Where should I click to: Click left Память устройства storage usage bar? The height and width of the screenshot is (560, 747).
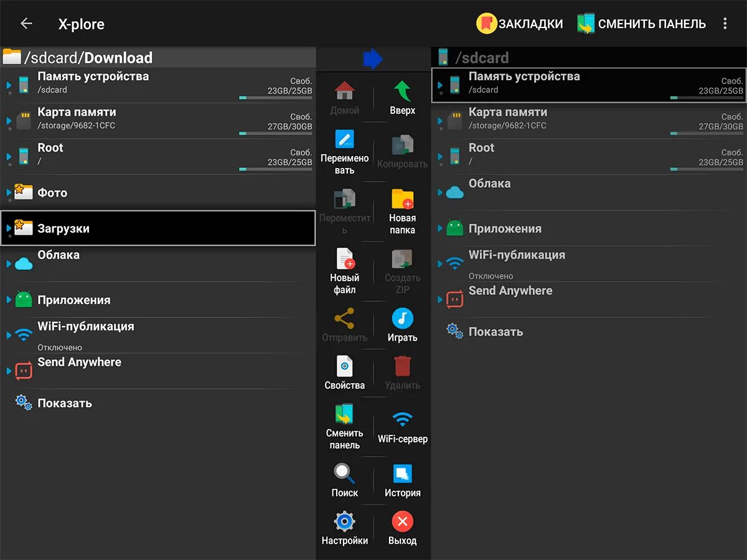tap(276, 98)
